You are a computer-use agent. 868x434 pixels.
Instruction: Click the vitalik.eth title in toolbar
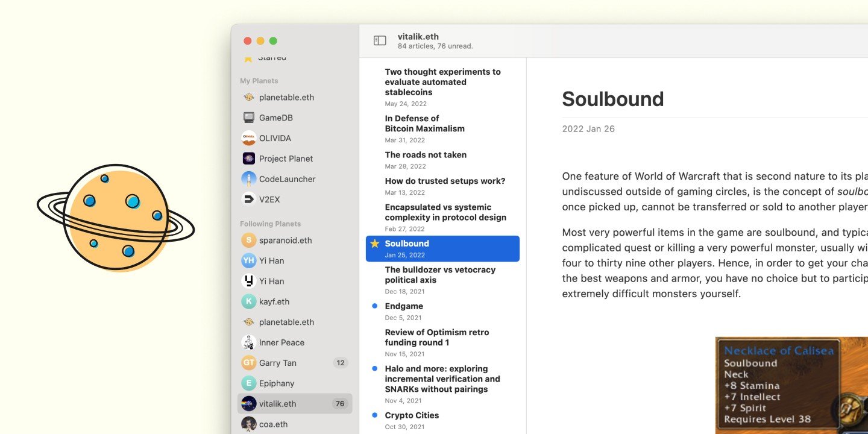(418, 37)
